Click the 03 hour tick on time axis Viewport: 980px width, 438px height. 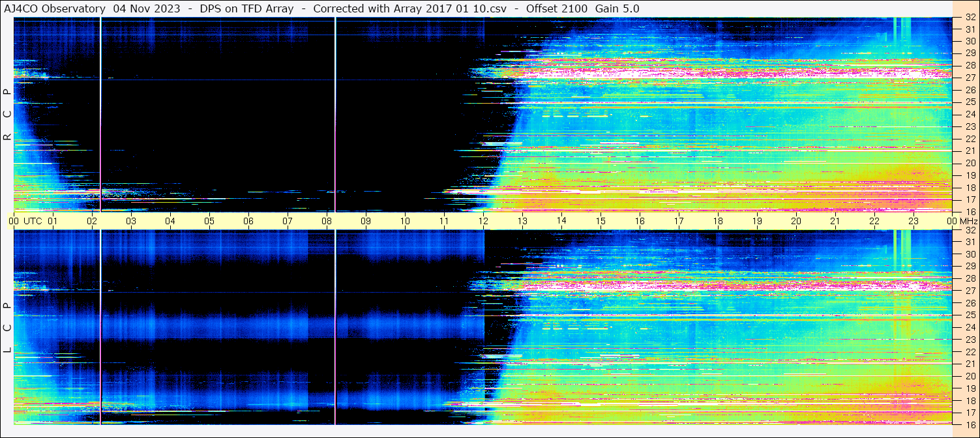[x=131, y=221]
